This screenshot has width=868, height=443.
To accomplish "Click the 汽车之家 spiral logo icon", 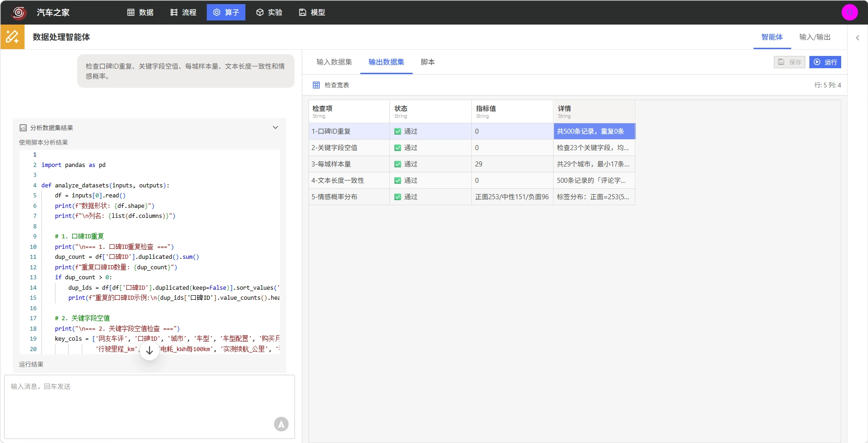I will click(19, 12).
